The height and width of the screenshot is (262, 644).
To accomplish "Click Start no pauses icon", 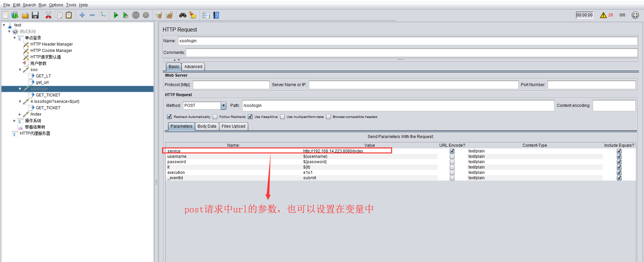I will (126, 15).
